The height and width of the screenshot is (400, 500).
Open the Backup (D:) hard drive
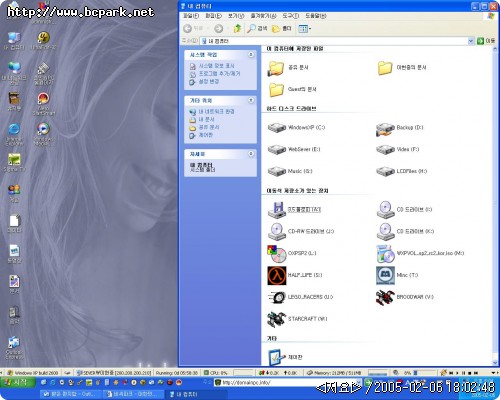[385, 129]
